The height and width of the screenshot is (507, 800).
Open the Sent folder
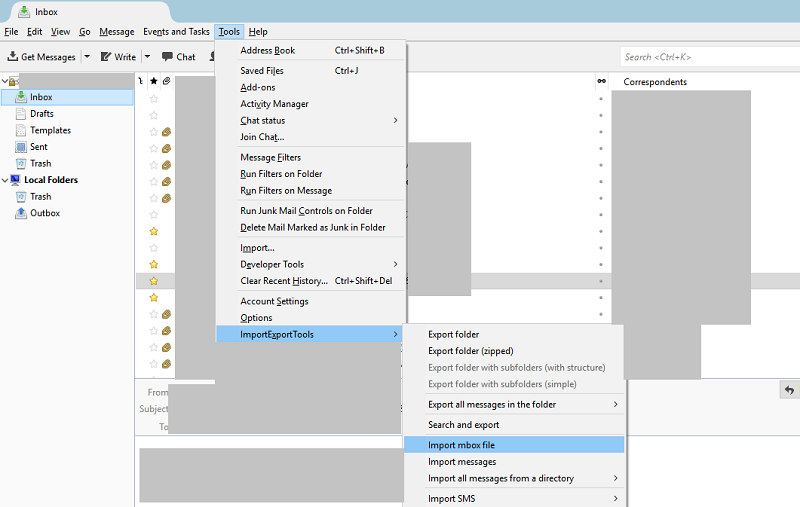[x=38, y=147]
